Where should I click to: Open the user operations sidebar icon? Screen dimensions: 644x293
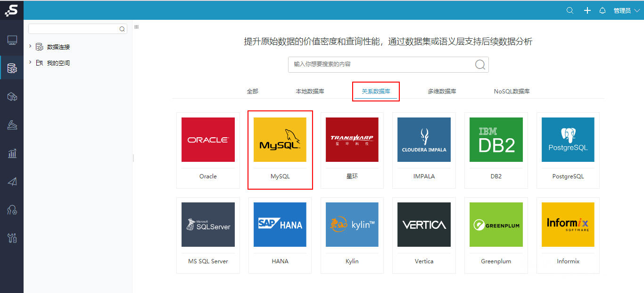[x=12, y=210]
